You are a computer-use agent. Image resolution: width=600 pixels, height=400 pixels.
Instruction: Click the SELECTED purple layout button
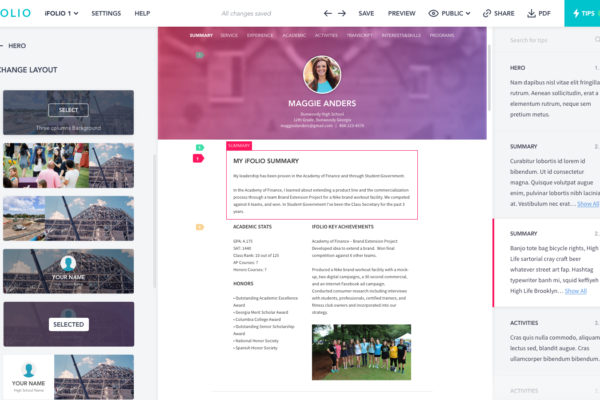69,324
